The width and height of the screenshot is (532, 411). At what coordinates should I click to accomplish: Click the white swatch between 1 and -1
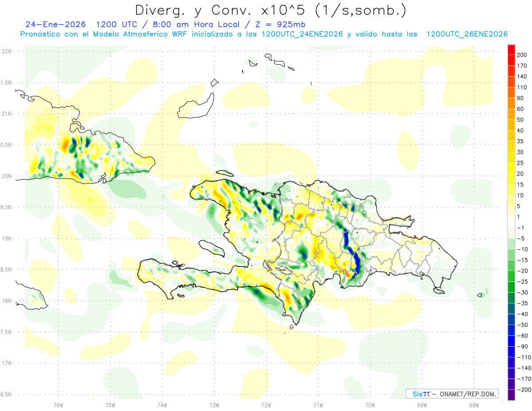point(511,222)
